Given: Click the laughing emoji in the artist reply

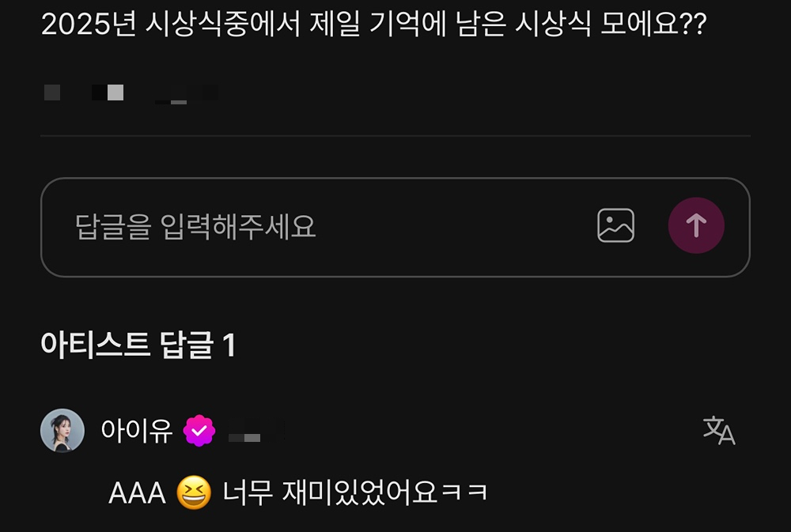Looking at the screenshot, I should 194,492.
